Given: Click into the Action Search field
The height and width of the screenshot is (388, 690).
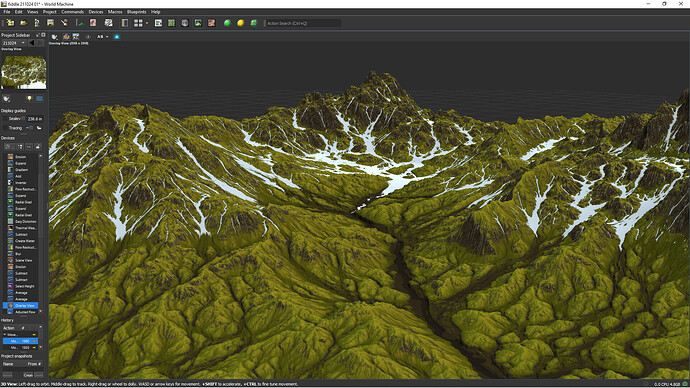Looking at the screenshot, I should (x=303, y=23).
